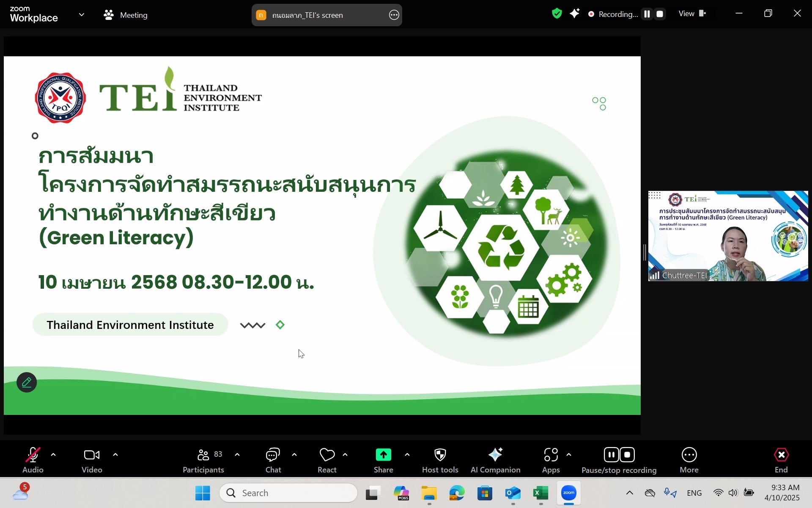Expand the Apps options caret
This screenshot has height=508, width=812.
point(569,455)
